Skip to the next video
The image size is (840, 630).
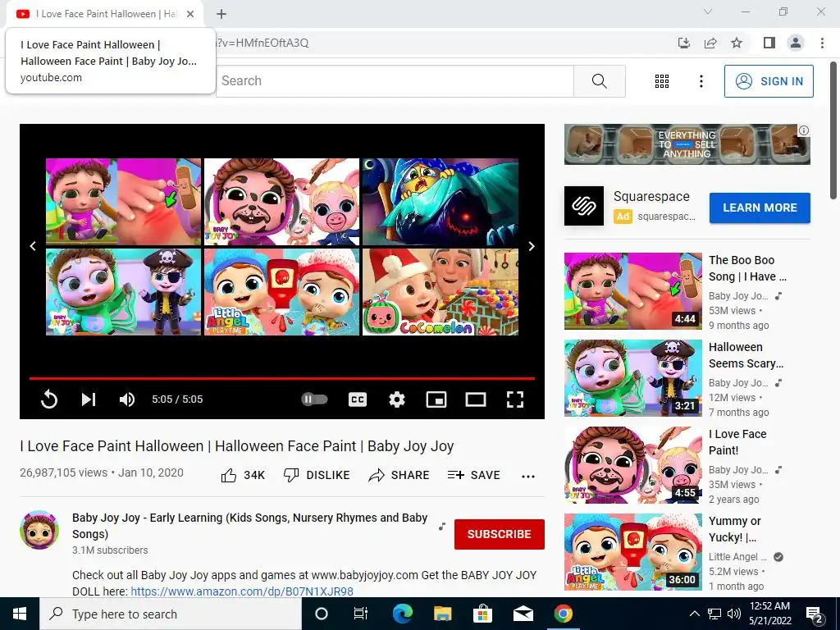pyautogui.click(x=89, y=399)
